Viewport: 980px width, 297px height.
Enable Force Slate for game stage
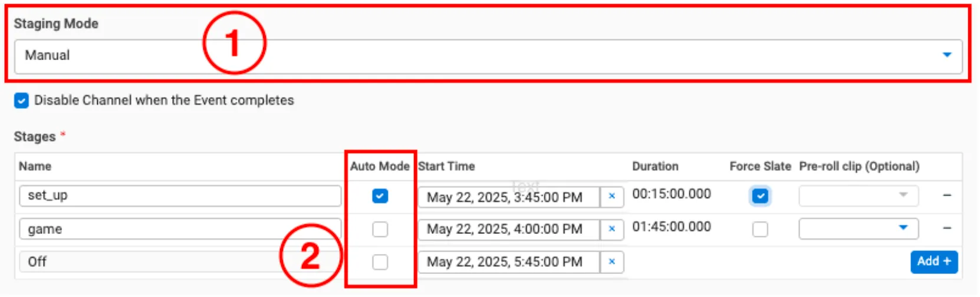pos(760,229)
